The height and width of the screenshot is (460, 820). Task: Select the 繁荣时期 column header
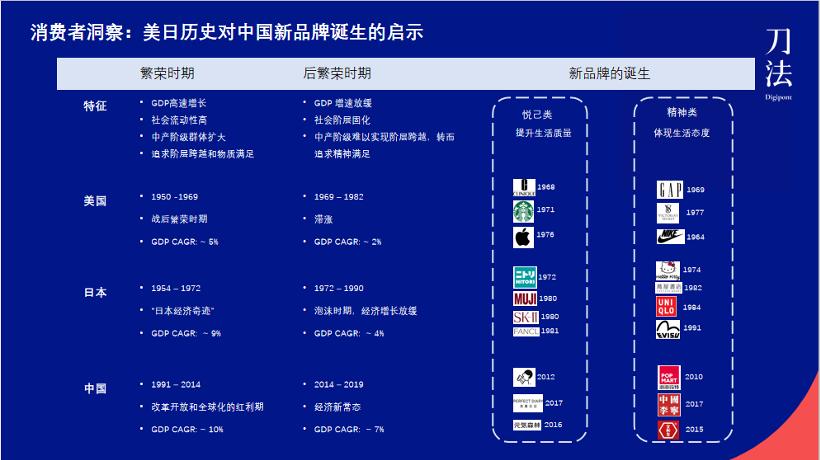167,73
